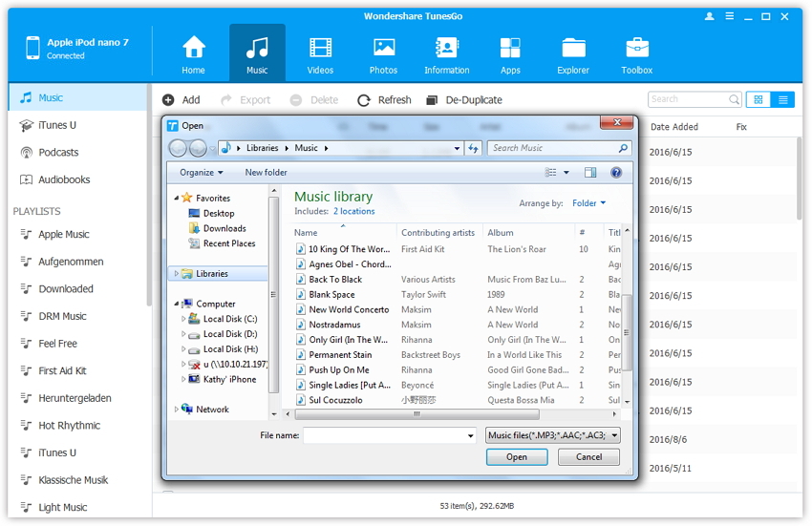Switch to list view toggle
812x526 pixels.
(x=783, y=99)
